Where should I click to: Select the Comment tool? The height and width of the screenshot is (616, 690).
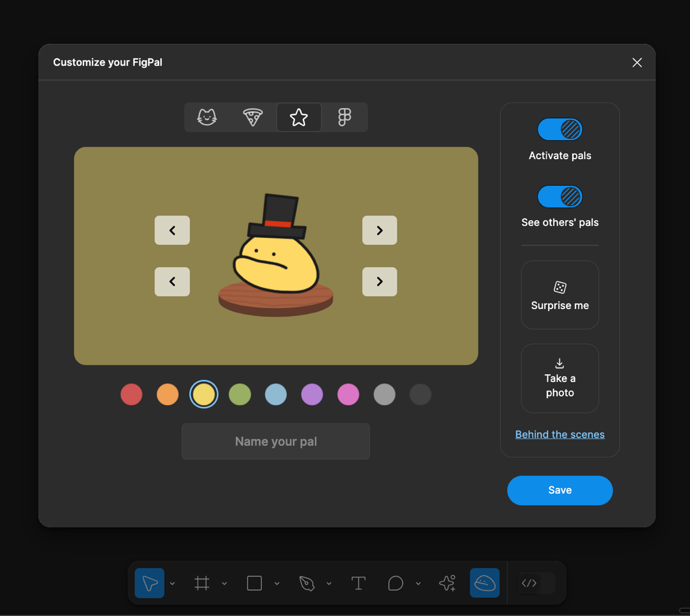point(396,583)
